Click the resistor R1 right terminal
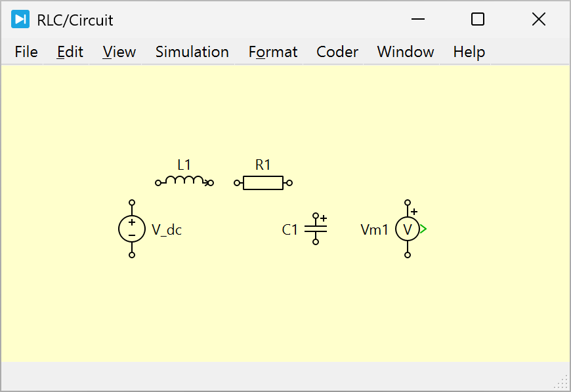The height and width of the screenshot is (392, 571). tap(289, 183)
